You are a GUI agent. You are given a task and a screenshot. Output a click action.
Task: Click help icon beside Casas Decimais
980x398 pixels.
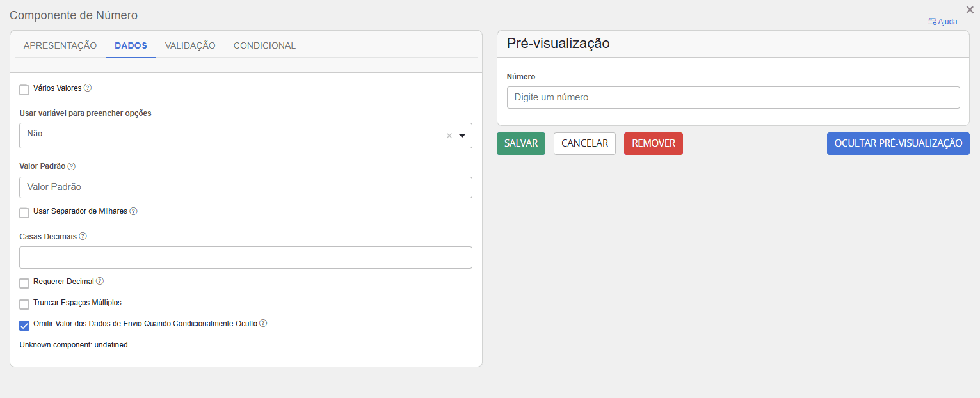point(83,236)
